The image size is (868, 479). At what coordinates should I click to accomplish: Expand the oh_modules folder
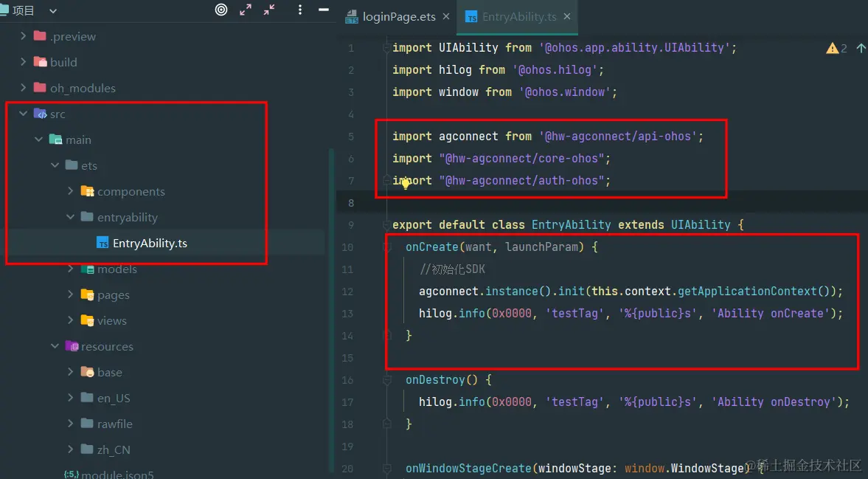pos(24,88)
